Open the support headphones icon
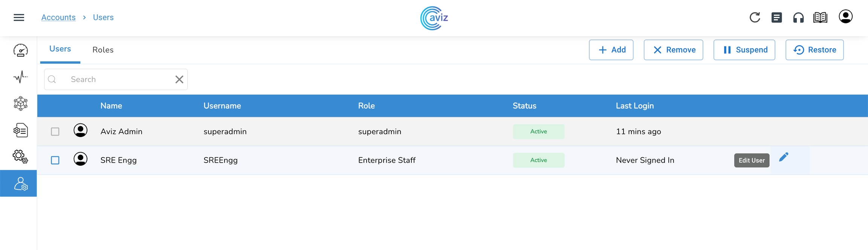The width and height of the screenshot is (868, 250). click(798, 17)
